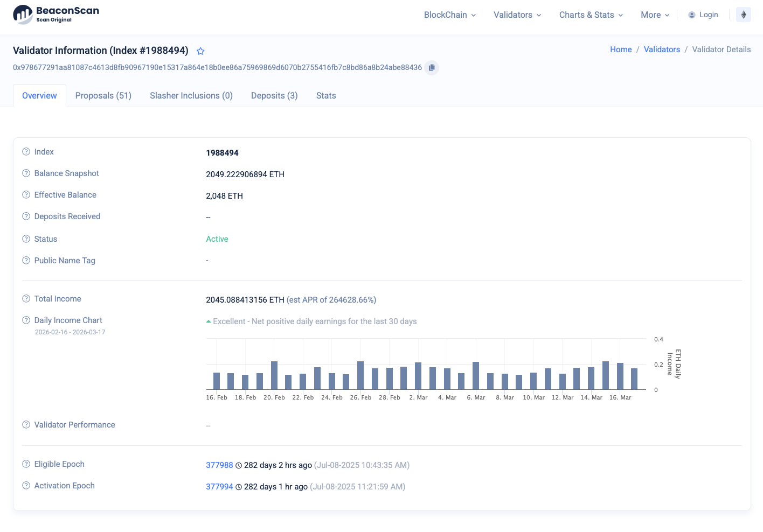Screen dimensions: 763x532
Task: Click the BeaconScan logo
Action: point(56,15)
